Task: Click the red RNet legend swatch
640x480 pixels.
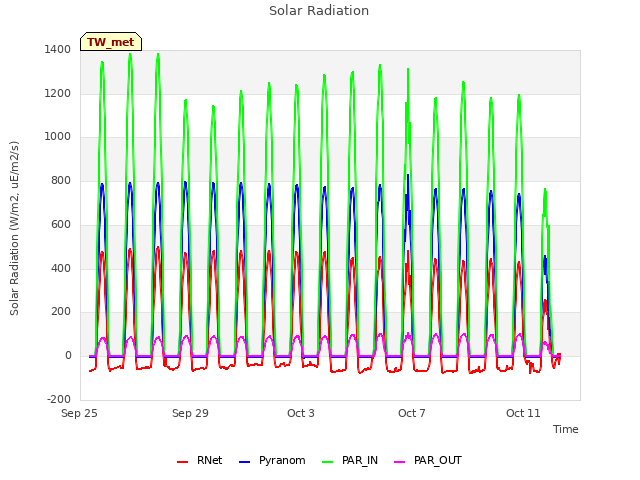Action: (x=182, y=462)
